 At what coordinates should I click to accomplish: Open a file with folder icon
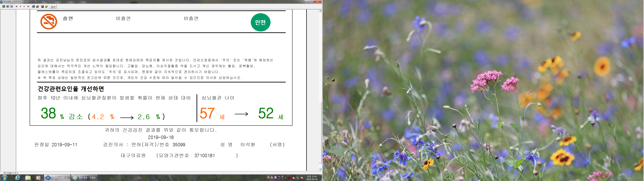tap(46, 7)
